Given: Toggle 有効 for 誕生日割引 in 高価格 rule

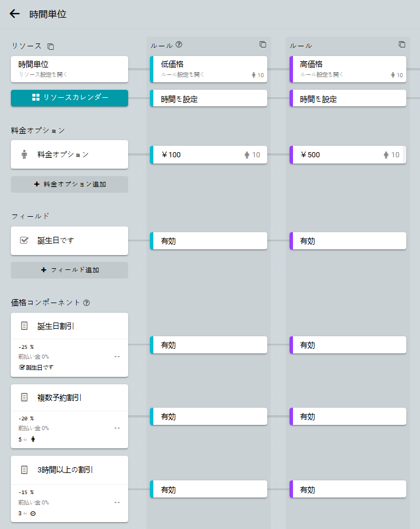Looking at the screenshot, I should point(348,345).
